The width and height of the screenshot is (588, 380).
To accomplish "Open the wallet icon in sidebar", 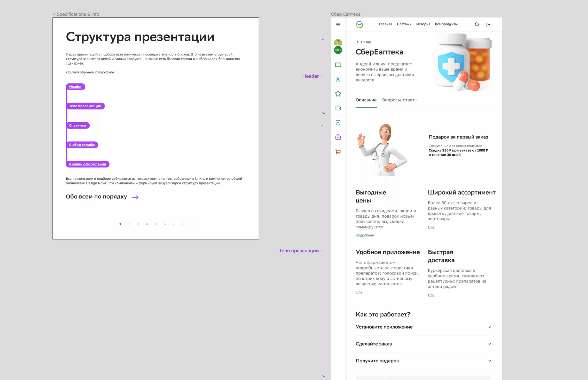I will (x=338, y=108).
